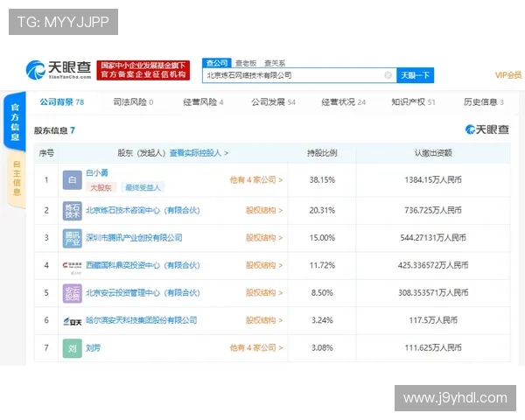Click the 腾讯产业 company logo icon
The image size is (525, 420).
pos(73,238)
